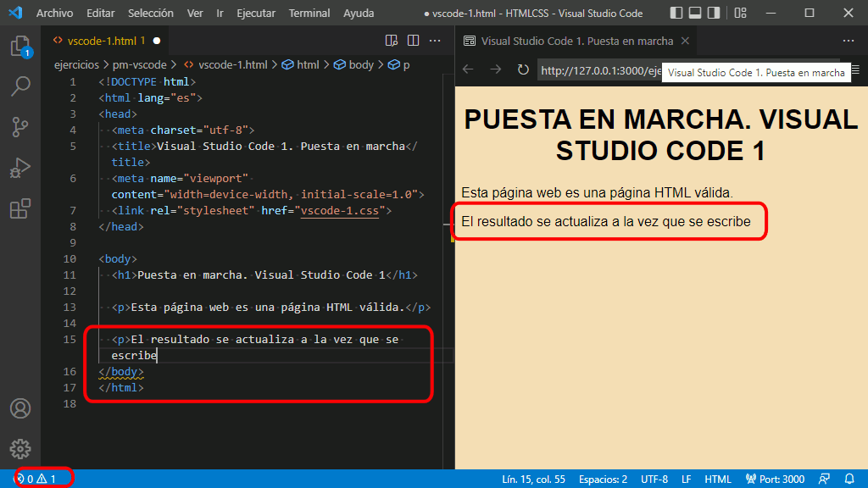Open errors and warnings problems indicator
The height and width of the screenshot is (488, 868).
[x=36, y=479]
